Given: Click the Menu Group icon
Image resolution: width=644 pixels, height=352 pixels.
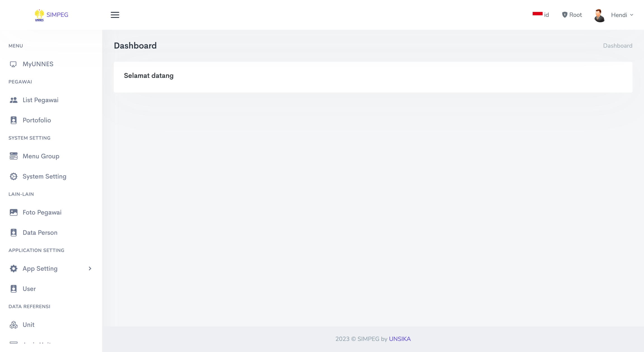Looking at the screenshot, I should coord(13,156).
